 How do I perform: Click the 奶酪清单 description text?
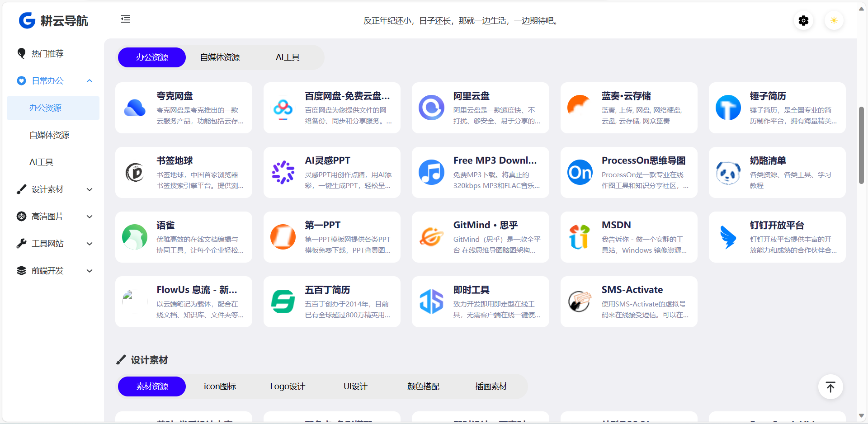(x=790, y=180)
